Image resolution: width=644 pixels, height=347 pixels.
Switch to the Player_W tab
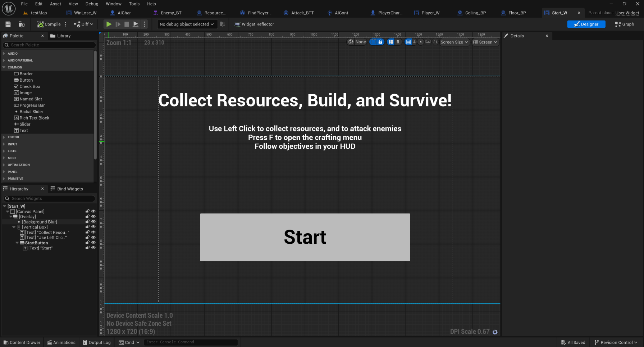coord(430,13)
